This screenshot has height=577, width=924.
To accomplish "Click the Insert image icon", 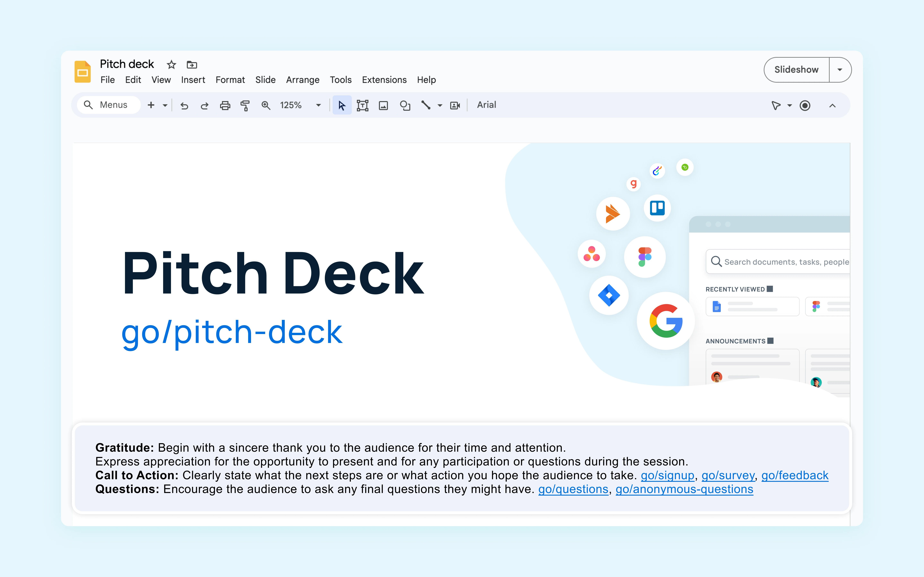I will click(383, 105).
